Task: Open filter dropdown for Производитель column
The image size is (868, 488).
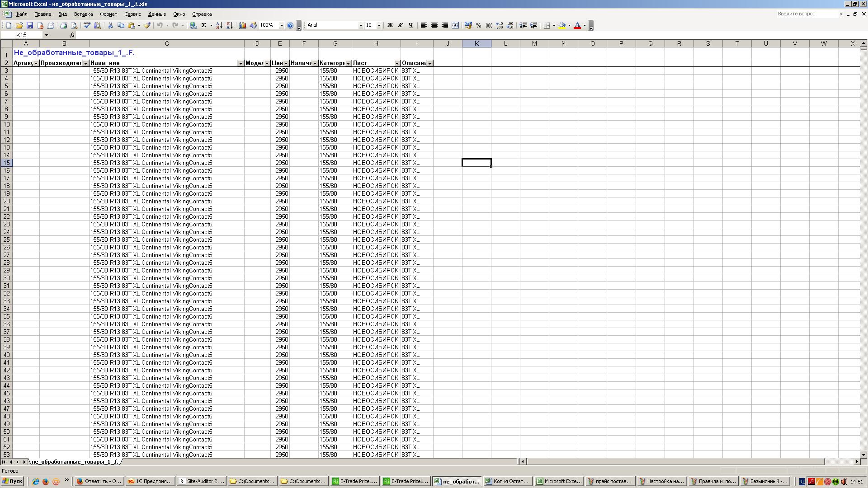Action: [x=85, y=63]
